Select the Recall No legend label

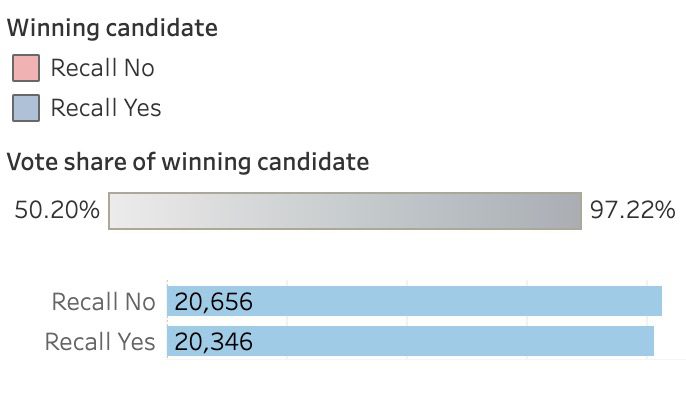tap(103, 68)
